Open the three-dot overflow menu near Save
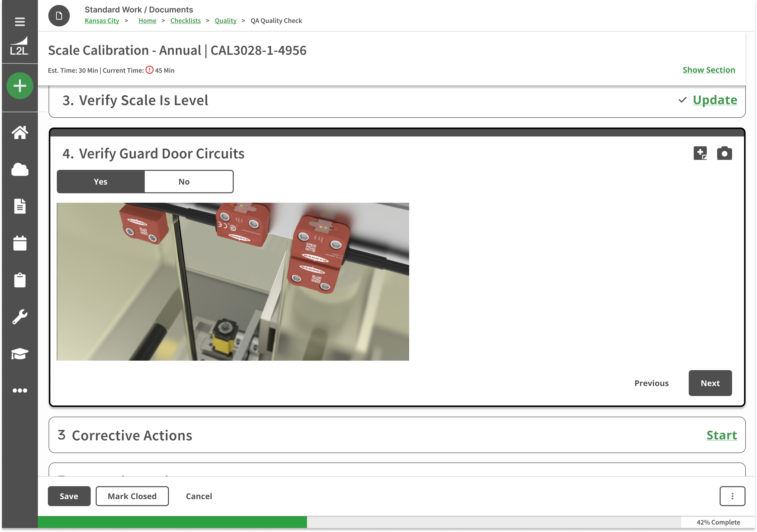Screen dimensions: 757x532 click(x=732, y=496)
